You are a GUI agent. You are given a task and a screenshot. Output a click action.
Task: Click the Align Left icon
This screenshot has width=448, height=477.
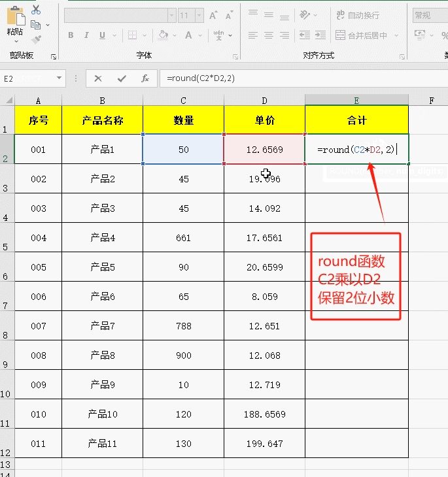click(253, 35)
